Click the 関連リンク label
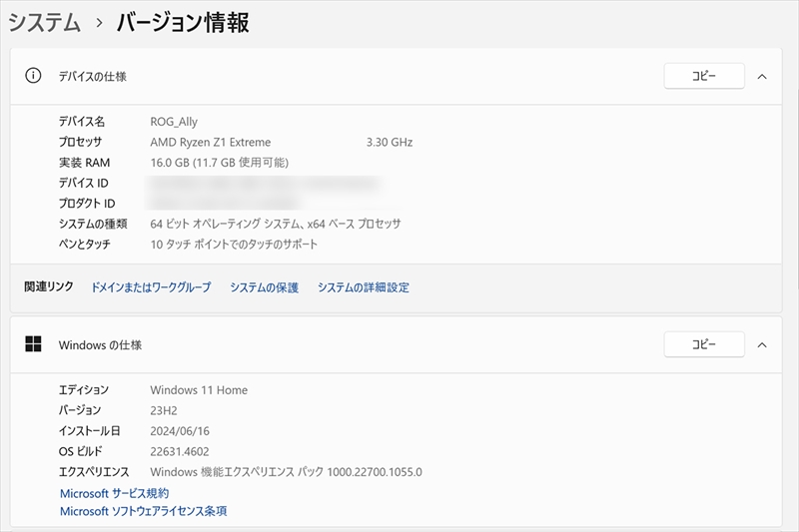Screen dimensions: 799x532 click(x=49, y=286)
